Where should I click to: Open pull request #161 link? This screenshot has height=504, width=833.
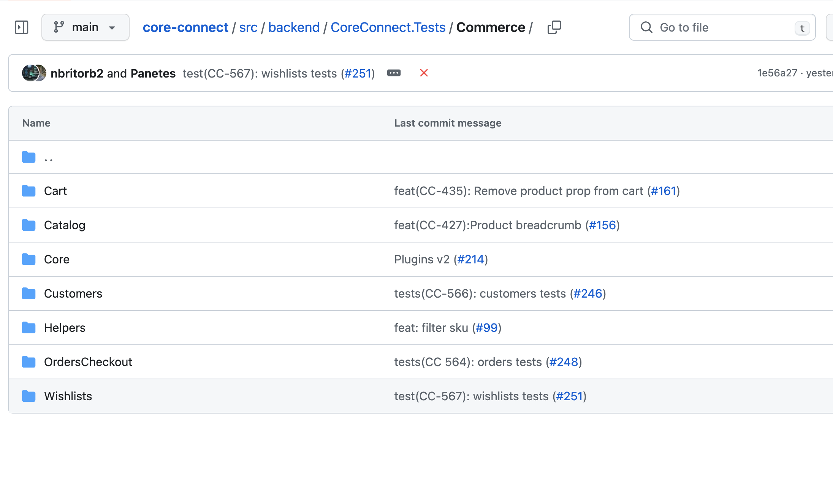point(664,191)
